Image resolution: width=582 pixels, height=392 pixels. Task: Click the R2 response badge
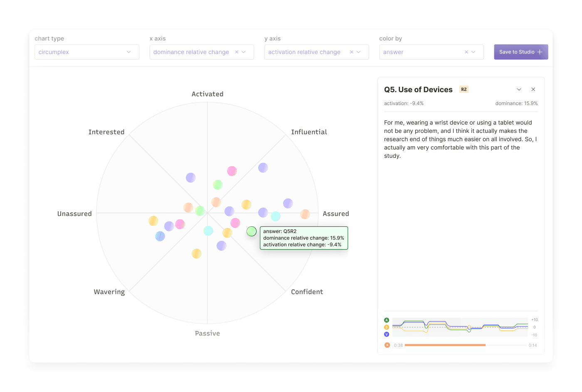[x=464, y=89]
